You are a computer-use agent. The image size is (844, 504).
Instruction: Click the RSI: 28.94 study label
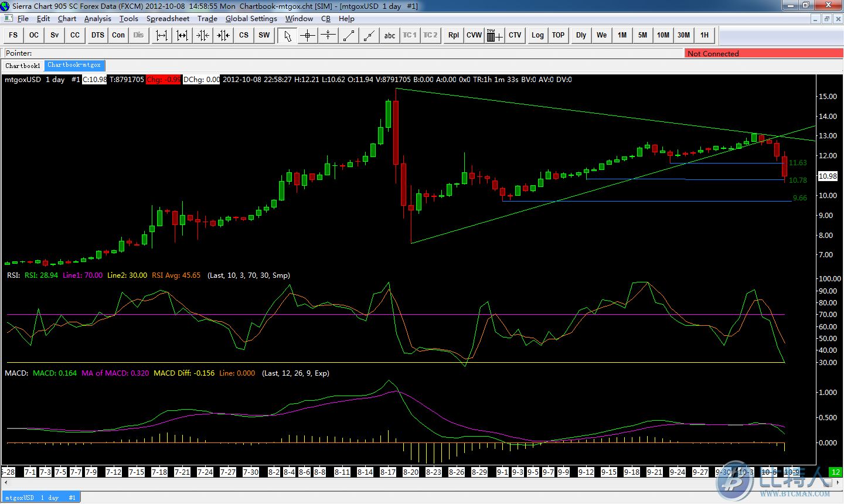[41, 275]
